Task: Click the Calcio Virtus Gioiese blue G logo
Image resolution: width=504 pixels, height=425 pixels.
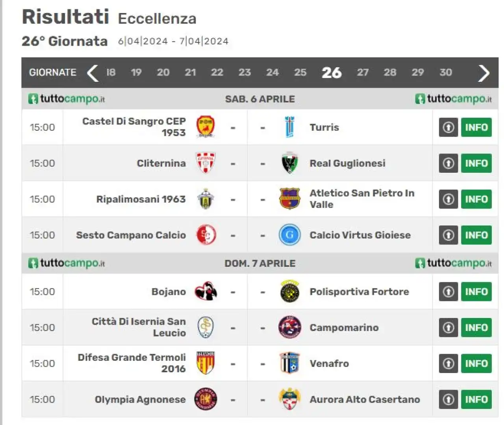Action: [290, 235]
